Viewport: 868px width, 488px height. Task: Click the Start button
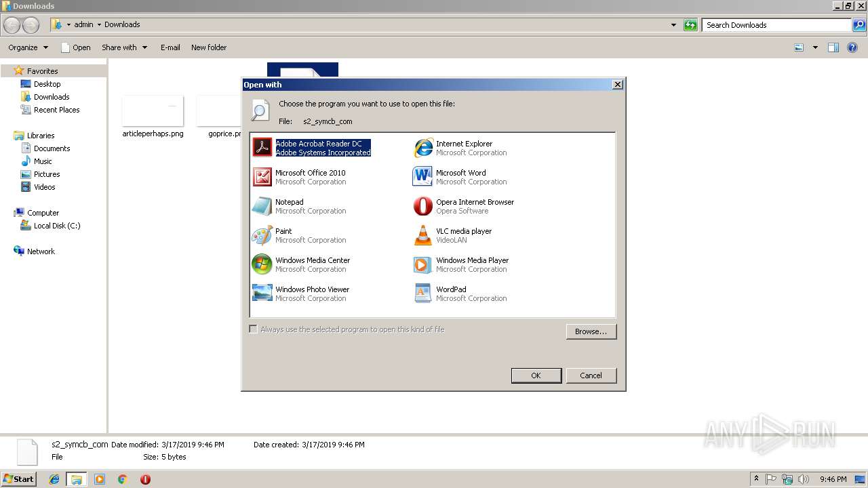point(19,479)
